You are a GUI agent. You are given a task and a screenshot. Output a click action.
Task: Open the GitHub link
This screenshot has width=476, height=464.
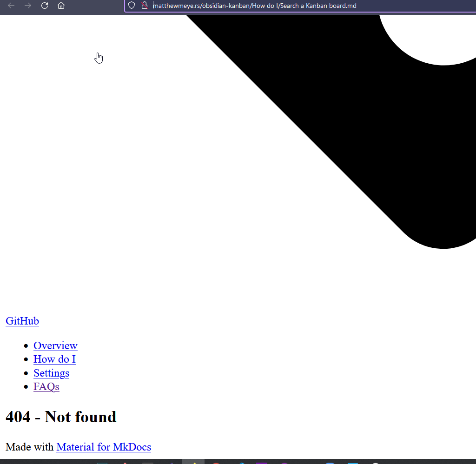22,321
